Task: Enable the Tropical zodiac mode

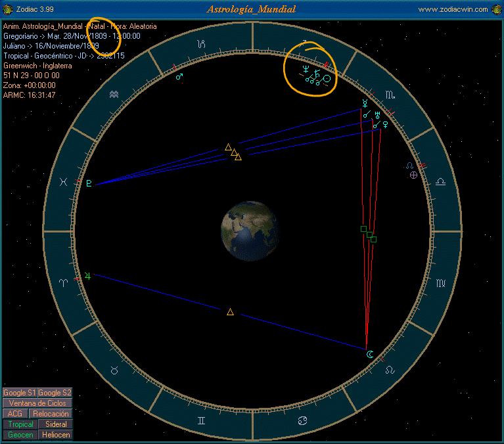Action: [x=20, y=424]
